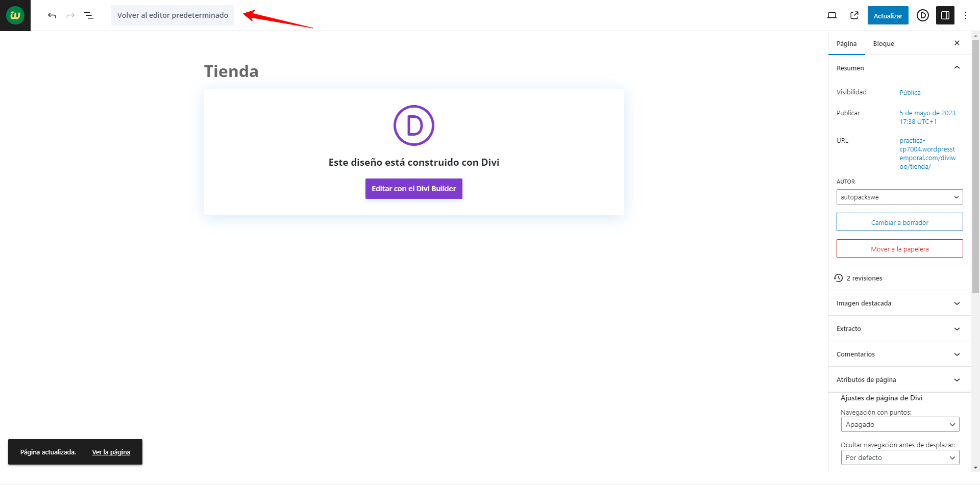
Task: Close the settings sidebar
Action: [x=957, y=43]
